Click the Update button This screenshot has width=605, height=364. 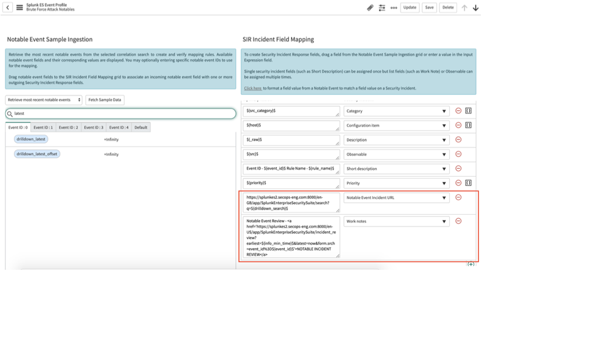(x=410, y=8)
